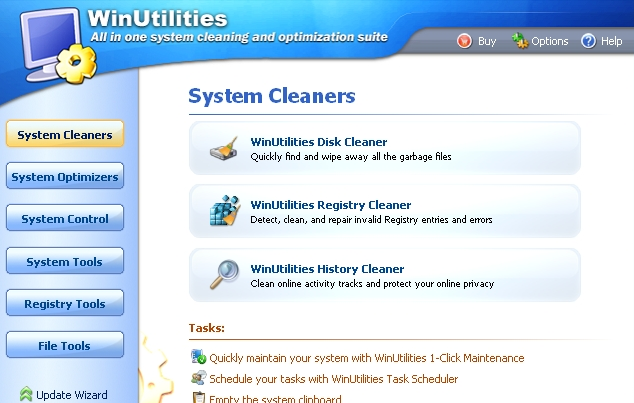634x403 pixels.
Task: Go to System Tools category
Action: 65,261
